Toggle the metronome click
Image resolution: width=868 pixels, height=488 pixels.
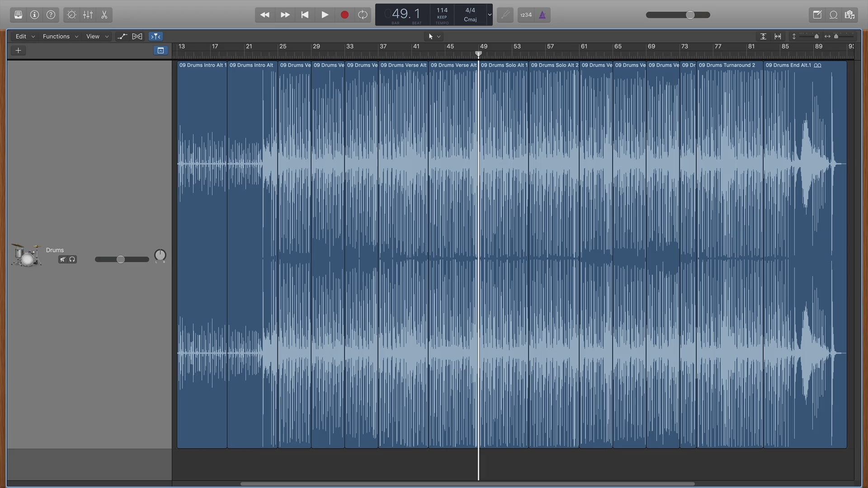[542, 15]
